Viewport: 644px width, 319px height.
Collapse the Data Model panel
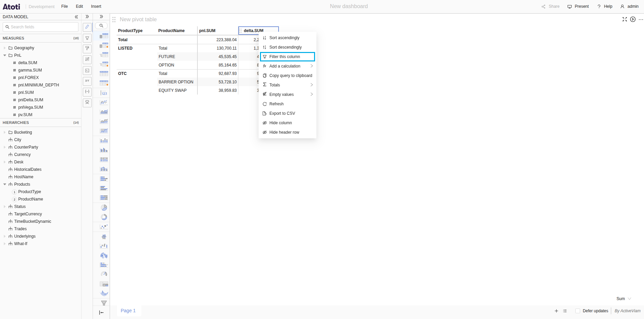(x=76, y=17)
